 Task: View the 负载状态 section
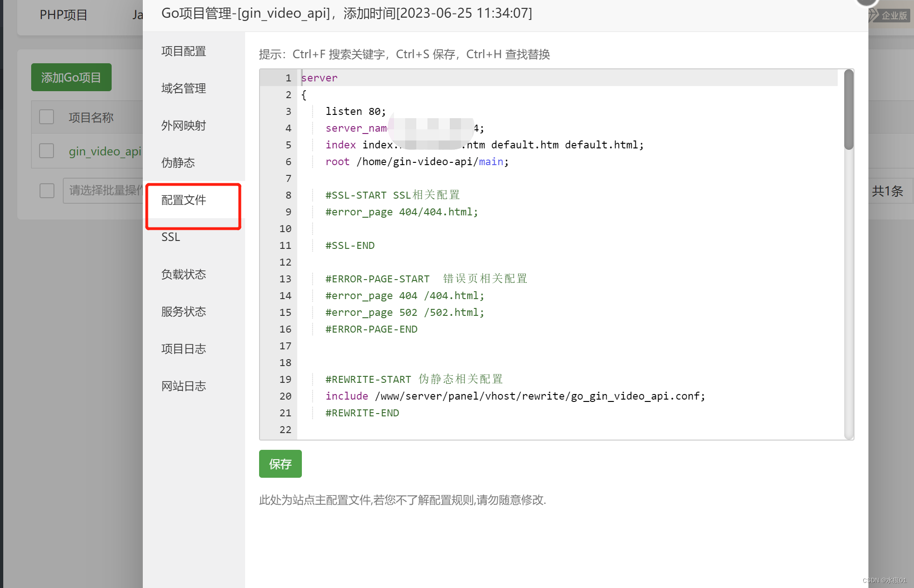coord(183,274)
